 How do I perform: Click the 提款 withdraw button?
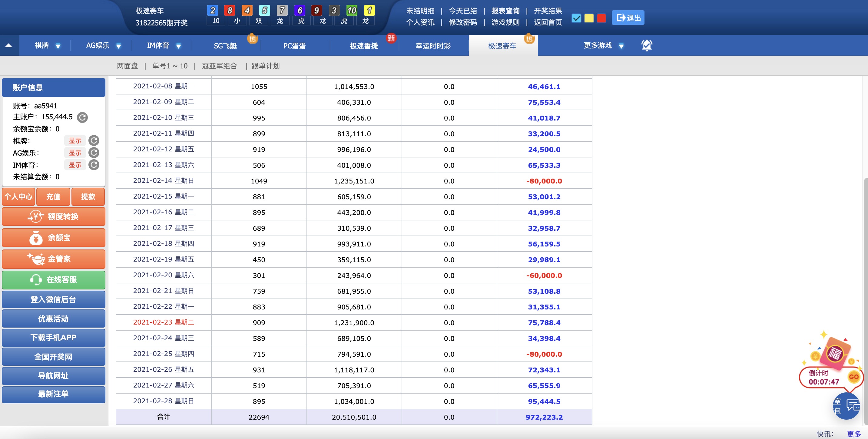pos(88,197)
